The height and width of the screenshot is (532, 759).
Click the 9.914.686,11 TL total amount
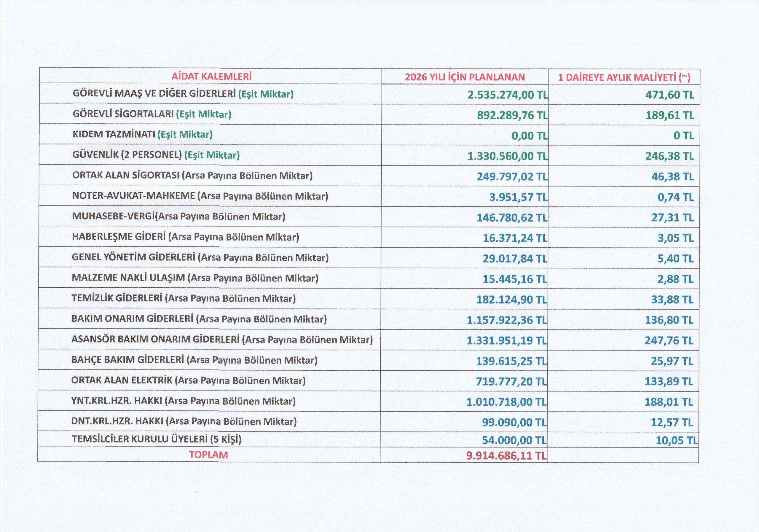(506, 456)
